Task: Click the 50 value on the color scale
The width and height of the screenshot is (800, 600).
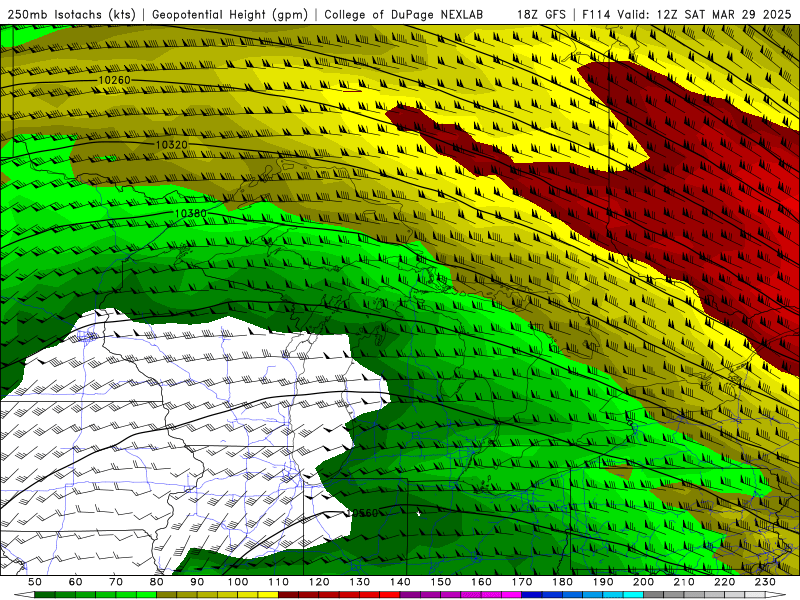Action: (35, 582)
